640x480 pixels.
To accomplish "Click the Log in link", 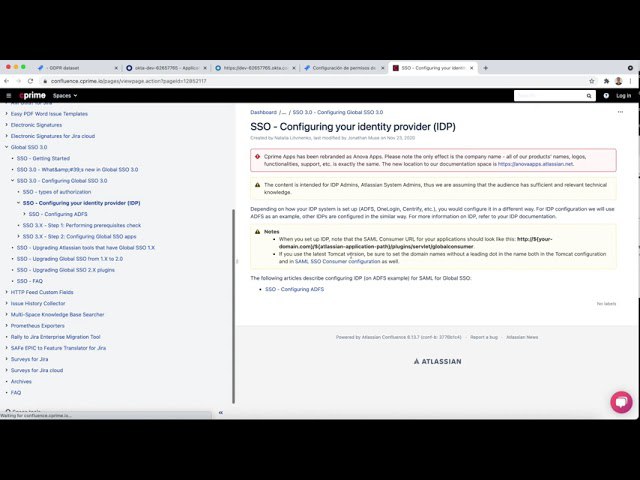I will coord(623,96).
